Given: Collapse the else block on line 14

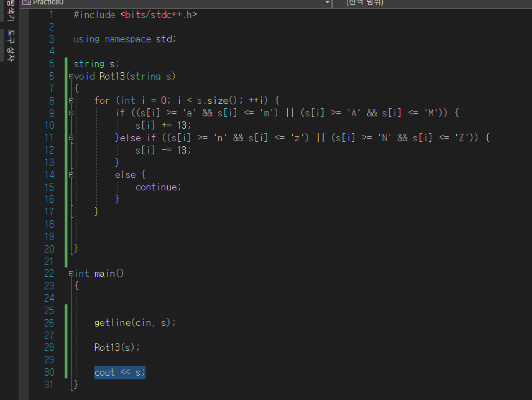Looking at the screenshot, I should pyautogui.click(x=71, y=175).
